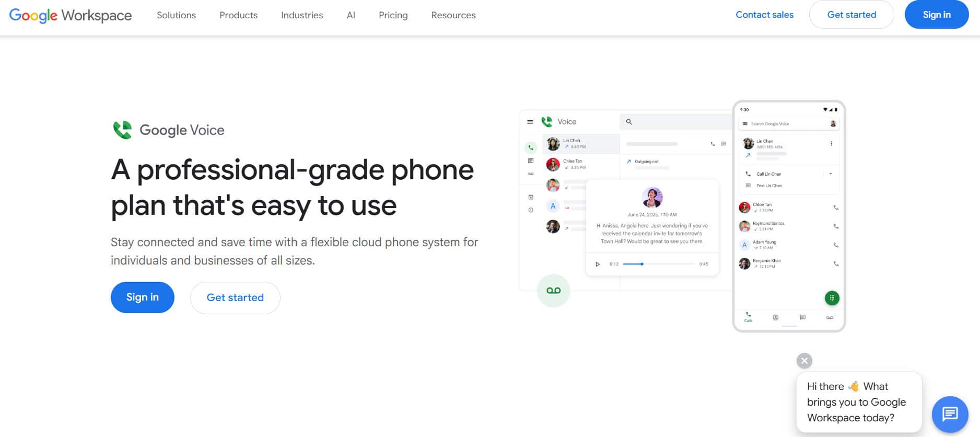
Task: Select Adam Young in the phone call list
Action: [789, 245]
